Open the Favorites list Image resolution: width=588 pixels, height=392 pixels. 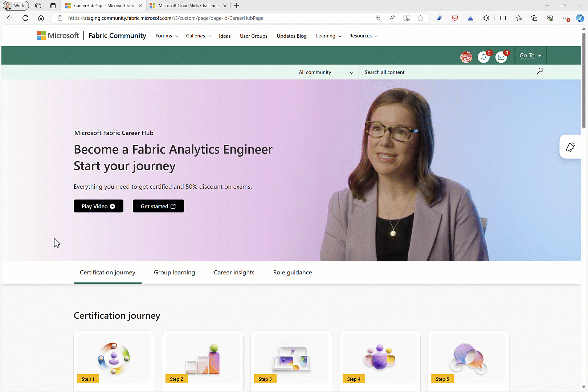point(519,18)
